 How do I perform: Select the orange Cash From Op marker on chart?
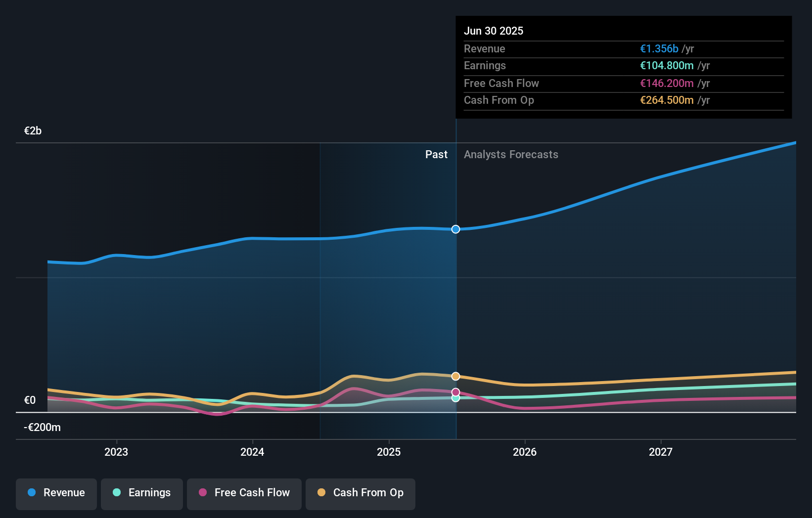tap(455, 376)
